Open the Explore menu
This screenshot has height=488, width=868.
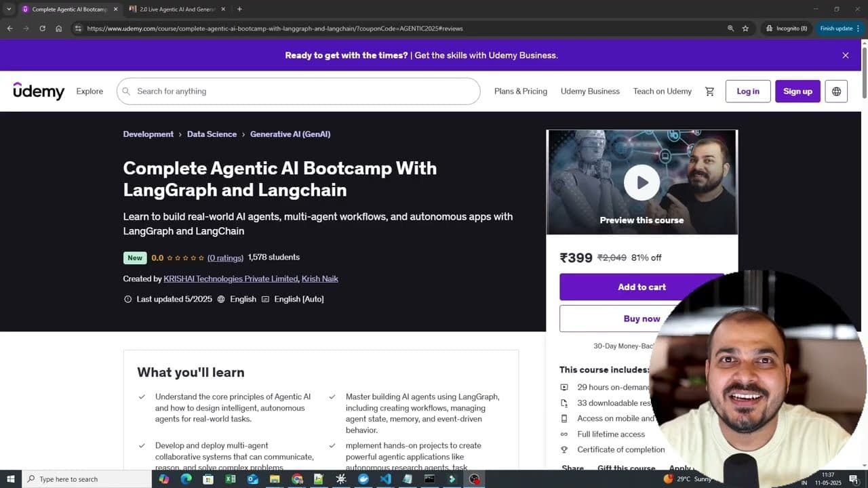(90, 91)
